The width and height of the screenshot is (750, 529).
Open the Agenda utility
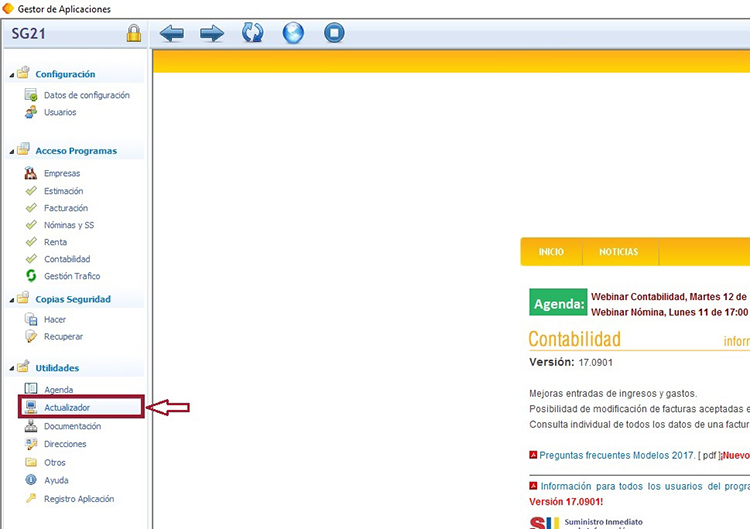coord(58,389)
